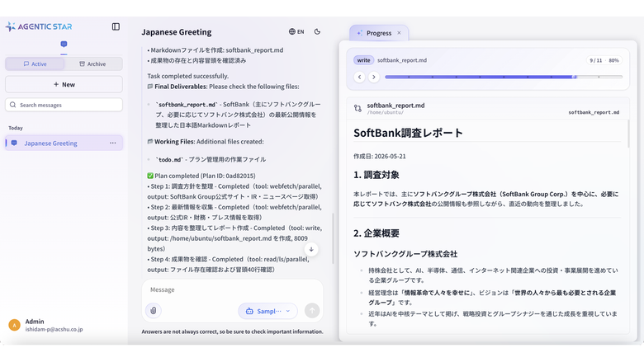Toggle dark mode moon icon
The width and height of the screenshot is (644, 362).
click(x=317, y=31)
